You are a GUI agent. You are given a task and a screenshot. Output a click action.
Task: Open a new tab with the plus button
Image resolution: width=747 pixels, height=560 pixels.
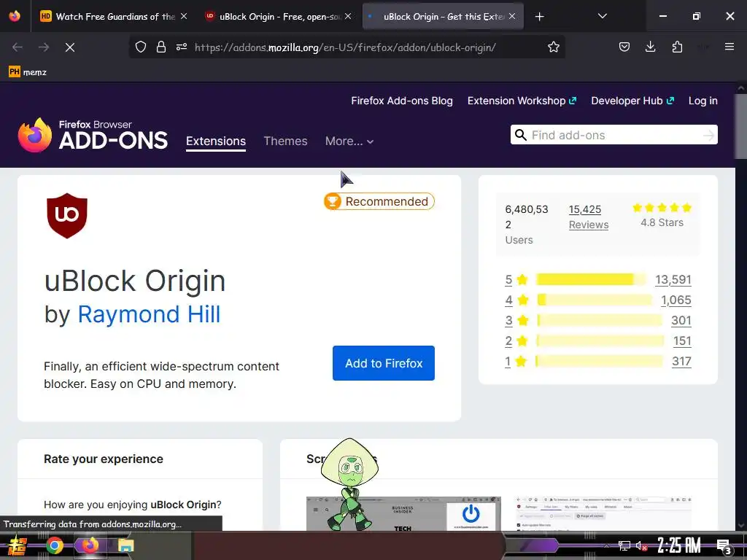point(539,17)
